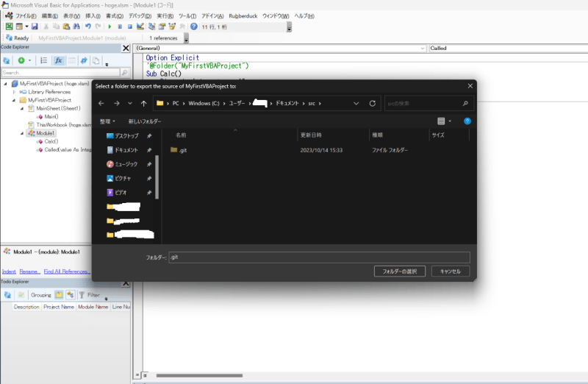588x384 pixels.
Task: Open recent locations chevron in the dialog
Action: [x=130, y=104]
